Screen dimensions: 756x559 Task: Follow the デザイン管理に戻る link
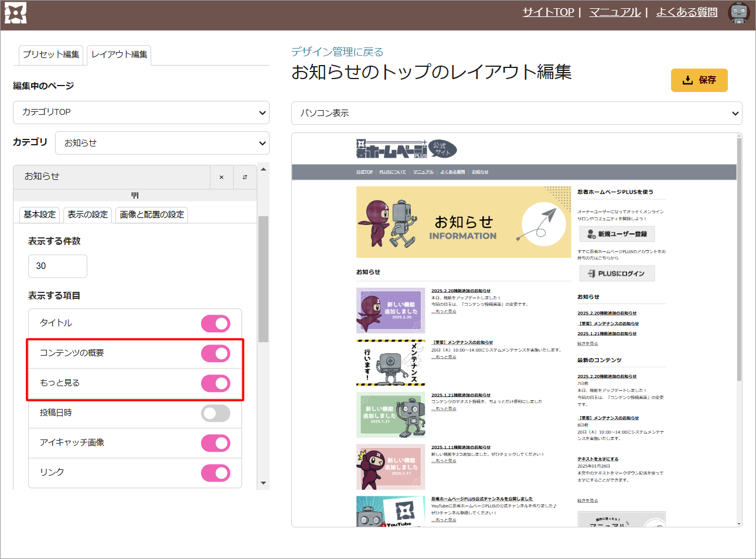click(337, 52)
